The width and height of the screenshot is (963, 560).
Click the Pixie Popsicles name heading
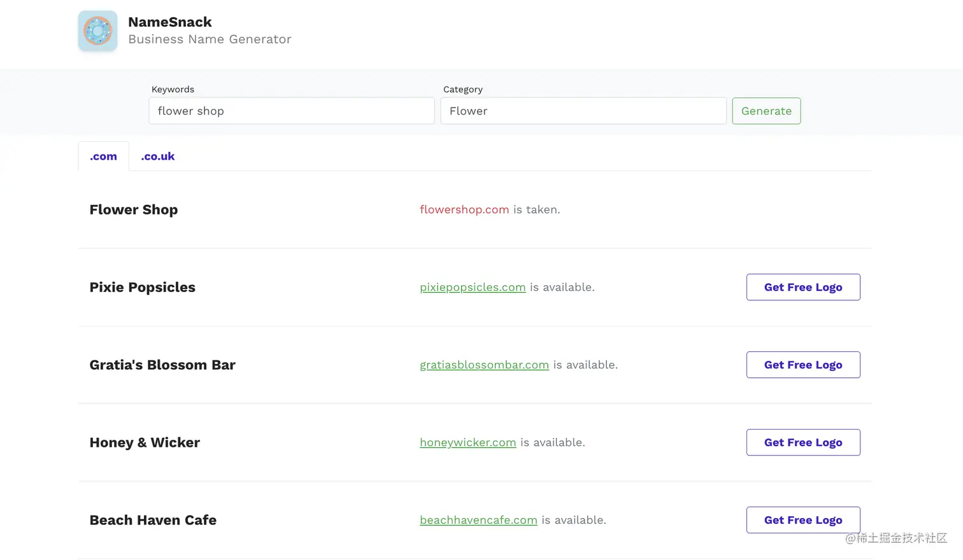click(142, 288)
